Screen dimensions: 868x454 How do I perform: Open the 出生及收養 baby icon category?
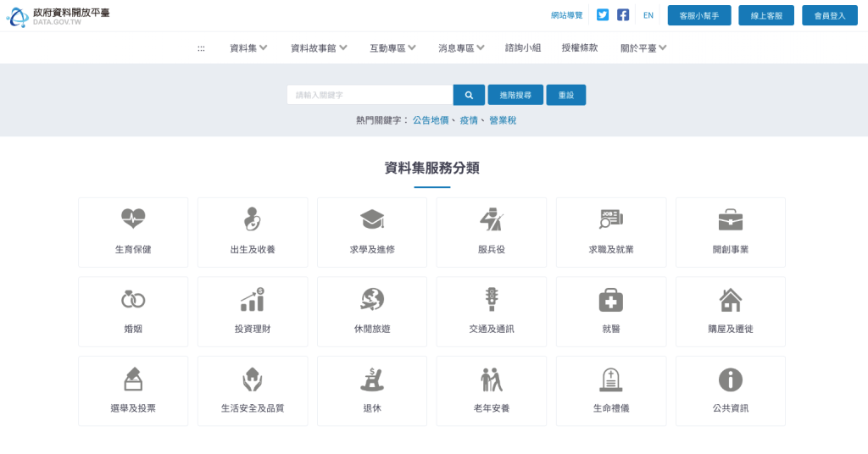point(253,219)
